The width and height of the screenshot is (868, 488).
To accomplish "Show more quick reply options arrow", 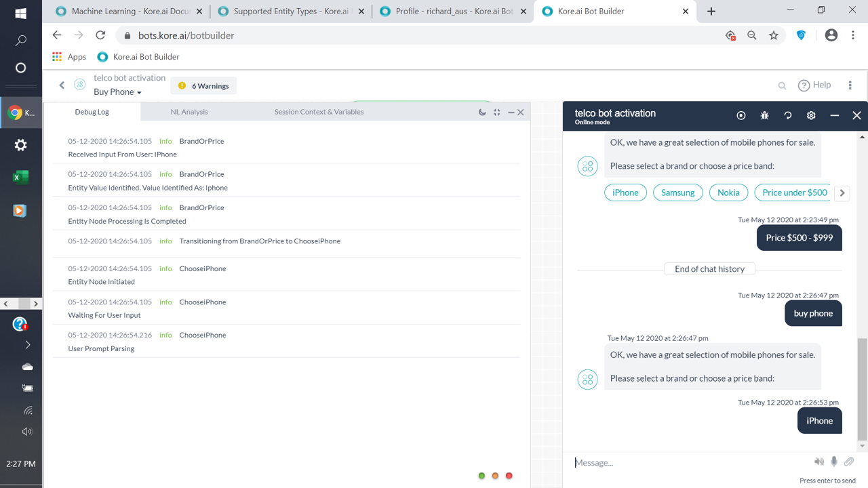I will coord(842,192).
